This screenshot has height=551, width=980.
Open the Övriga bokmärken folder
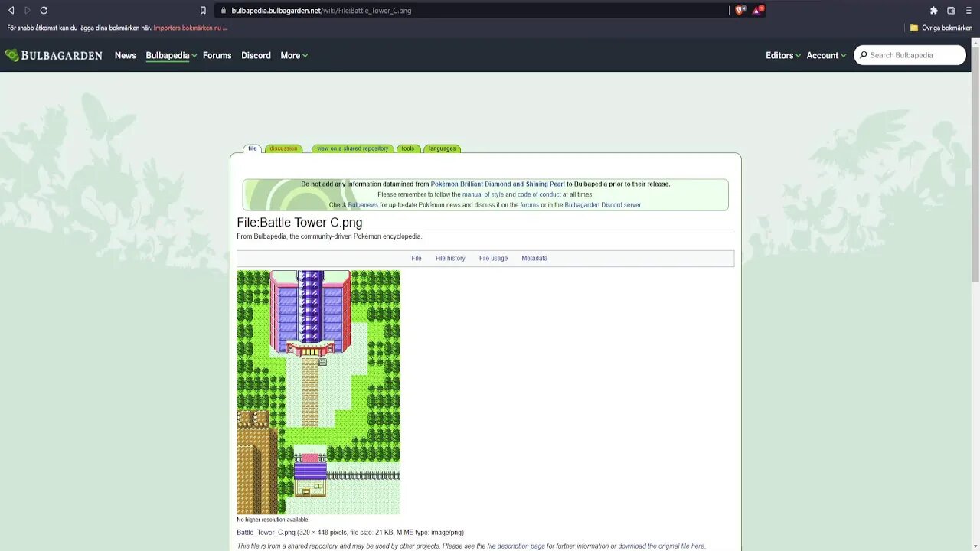[941, 28]
